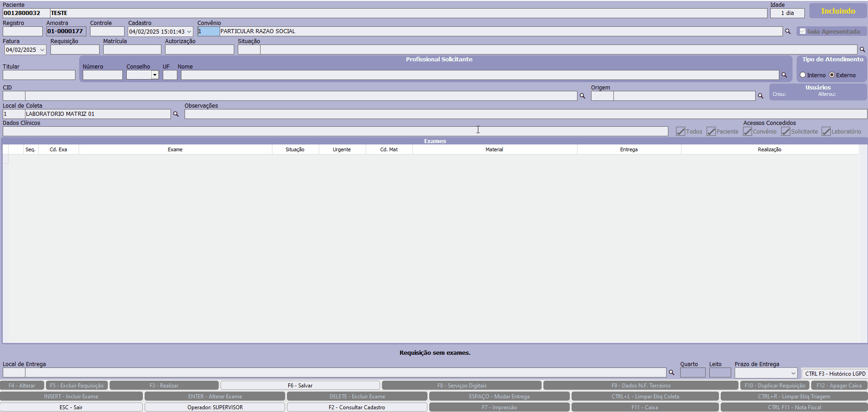Click Local de Entrega search magnifier
Image resolution: width=868 pixels, height=412 pixels.
coord(671,372)
